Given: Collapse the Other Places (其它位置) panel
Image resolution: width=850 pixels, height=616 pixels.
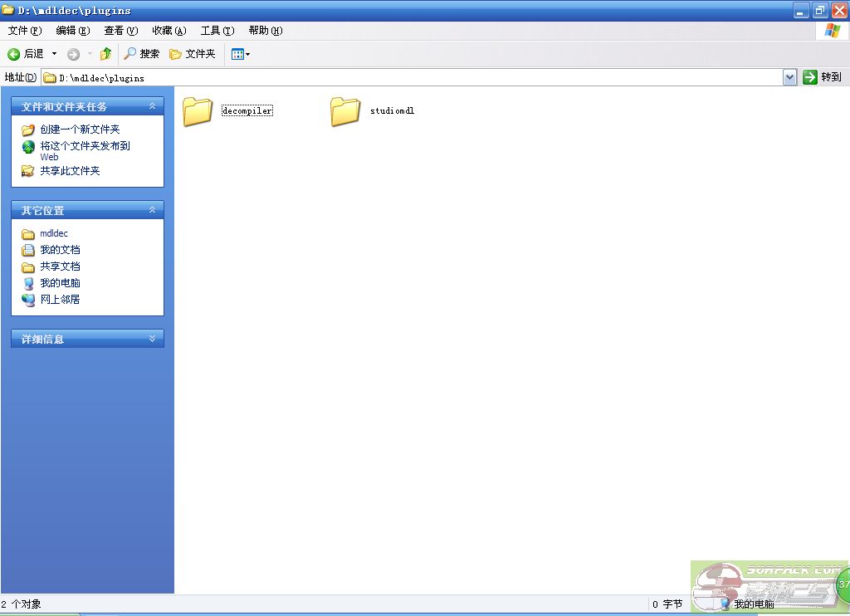Looking at the screenshot, I should tap(152, 210).
